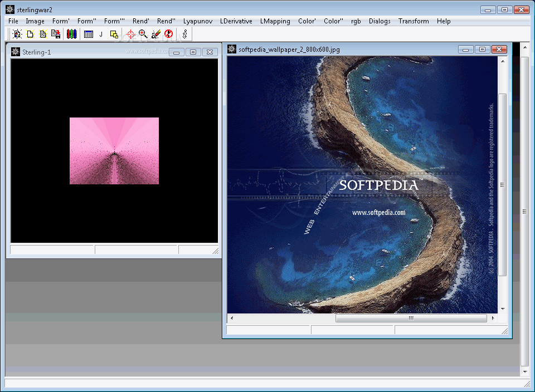The image size is (535, 392).
Task: Open the Form'' menu
Action: (x=87, y=21)
